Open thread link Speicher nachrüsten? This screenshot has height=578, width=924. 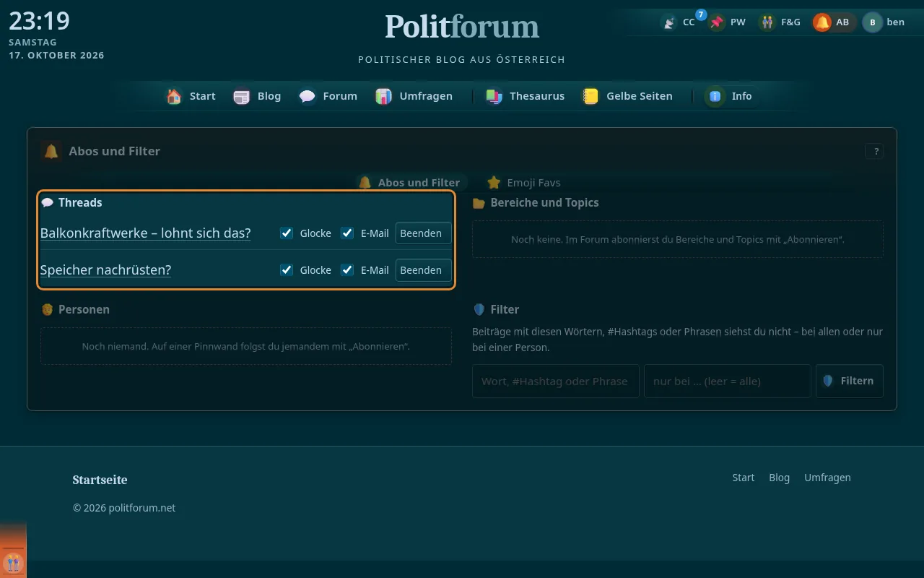tap(105, 269)
